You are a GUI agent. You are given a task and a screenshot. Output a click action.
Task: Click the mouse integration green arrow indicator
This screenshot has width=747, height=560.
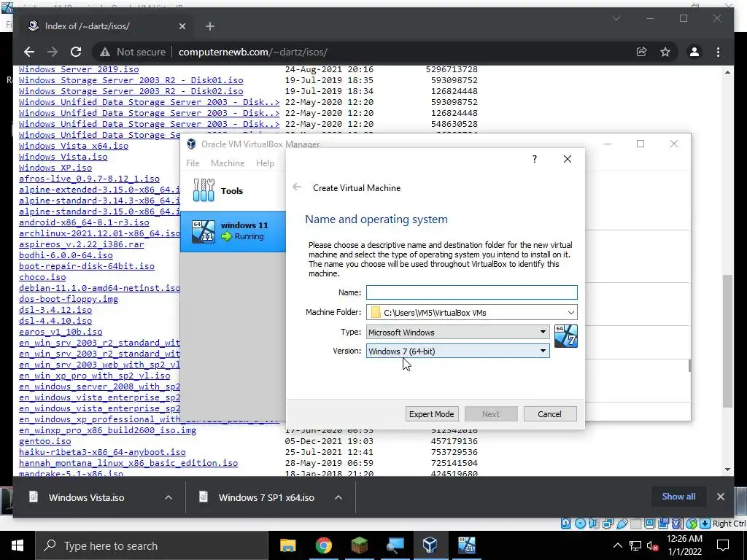click(692, 524)
